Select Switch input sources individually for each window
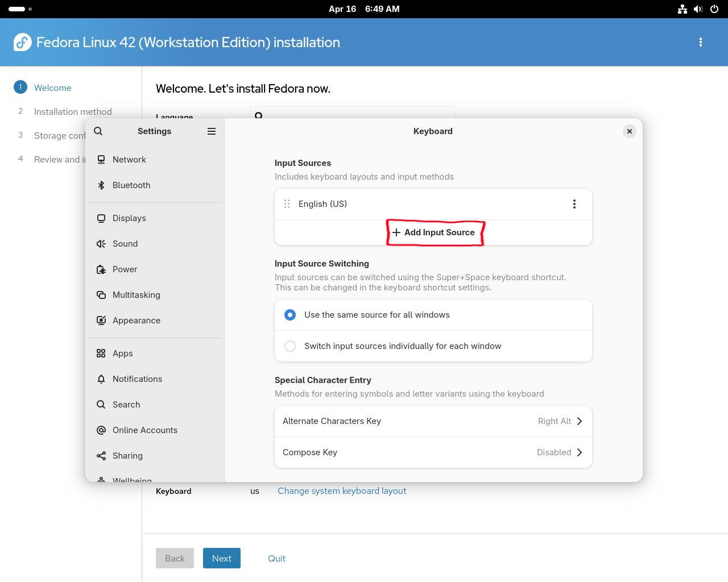Viewport: 728px width, 582px height. (433, 346)
